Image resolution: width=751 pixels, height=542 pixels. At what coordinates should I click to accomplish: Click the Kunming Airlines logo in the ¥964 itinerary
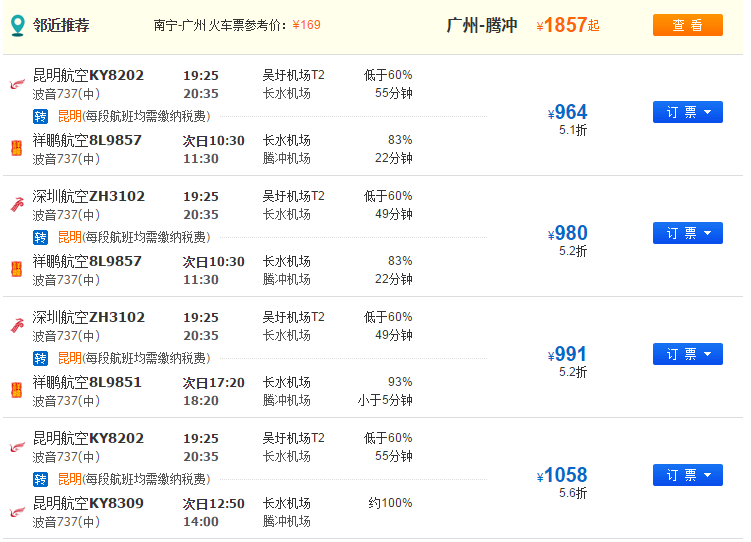click(17, 84)
